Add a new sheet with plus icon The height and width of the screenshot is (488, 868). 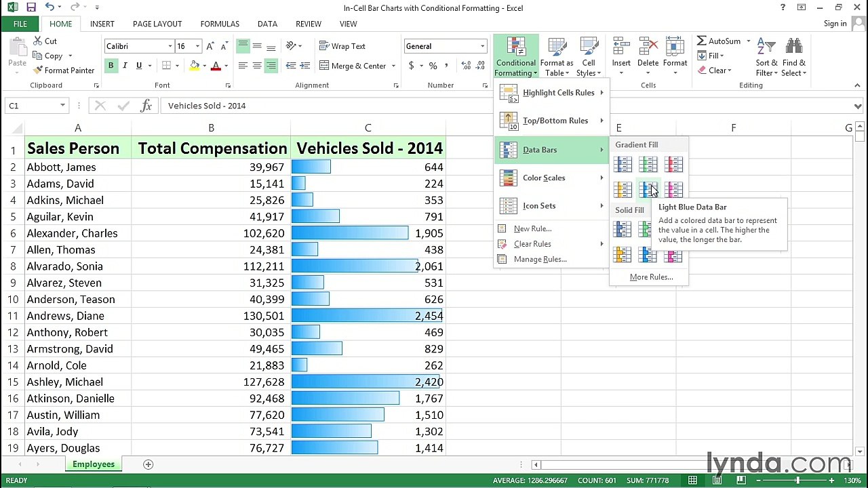coord(148,464)
